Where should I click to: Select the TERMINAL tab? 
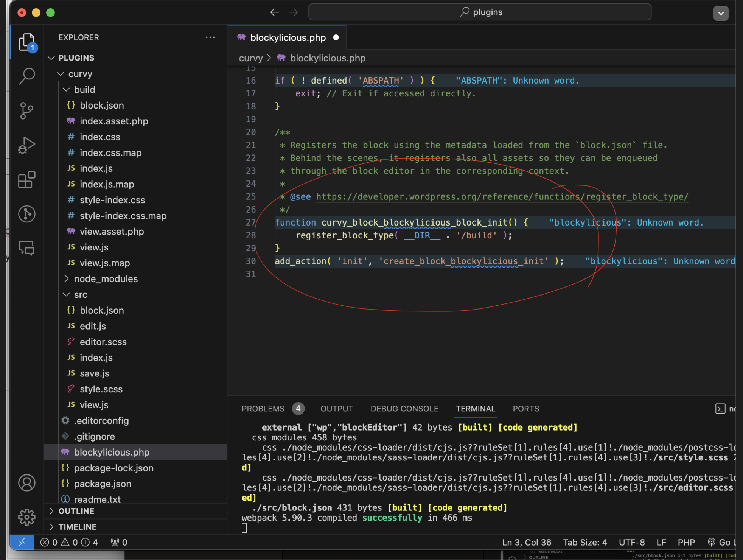[x=476, y=409]
